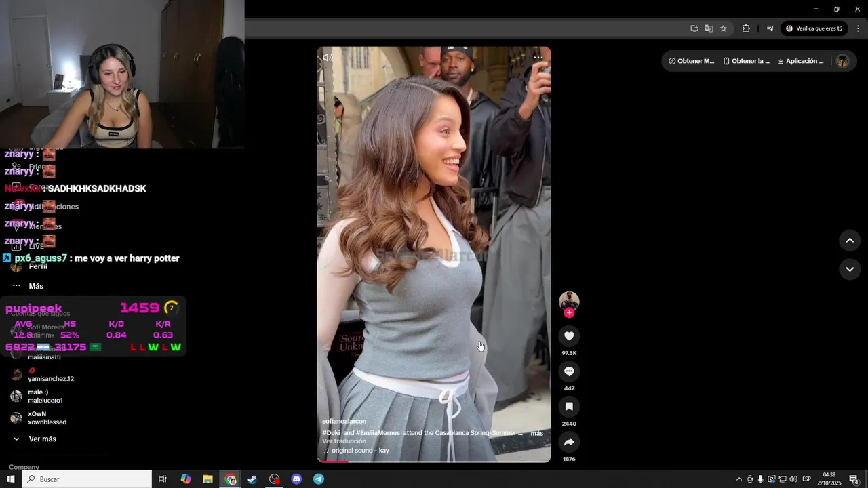Click the 'Verifica que eres tú' profile chip
868x488 pixels.
[814, 28]
